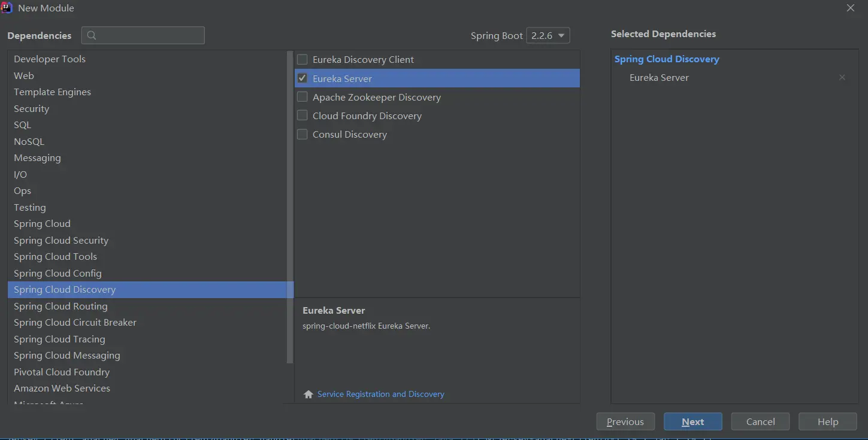Choose the Ops category
Viewport: 868px width, 440px height.
tap(148, 190)
